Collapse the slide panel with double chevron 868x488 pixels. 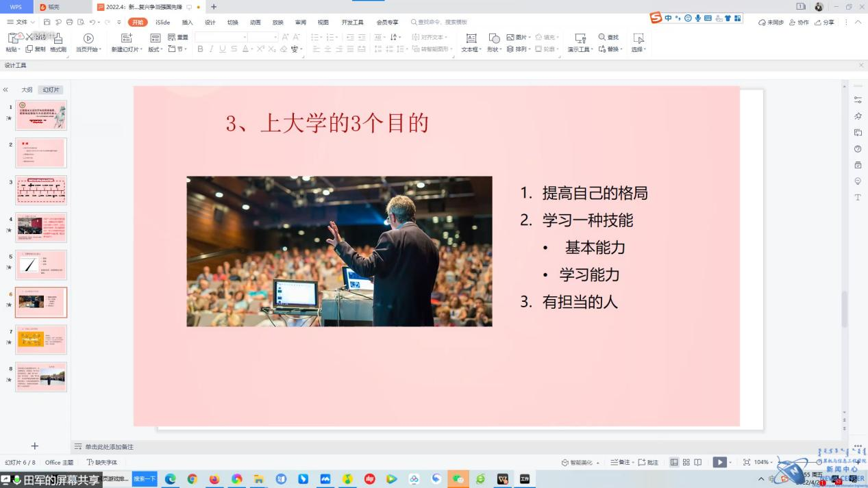tap(5, 90)
